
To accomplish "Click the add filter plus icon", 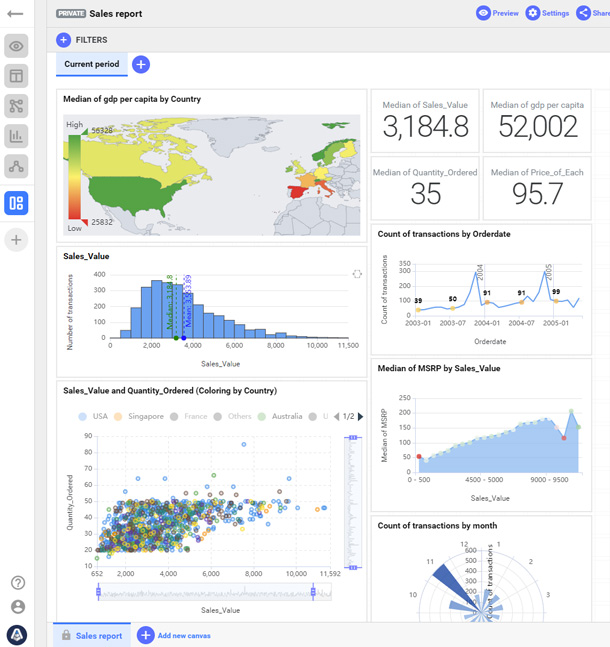I will click(x=63, y=40).
